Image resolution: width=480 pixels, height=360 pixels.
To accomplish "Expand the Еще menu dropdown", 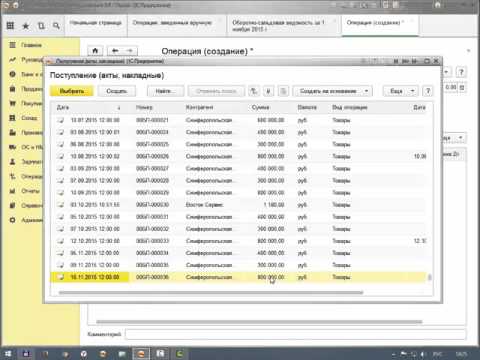I will pos(412,91).
